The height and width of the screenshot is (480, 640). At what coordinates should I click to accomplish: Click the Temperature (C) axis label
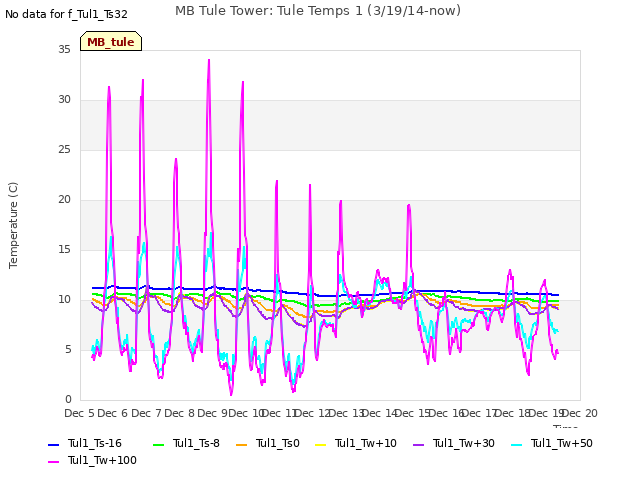point(13,225)
